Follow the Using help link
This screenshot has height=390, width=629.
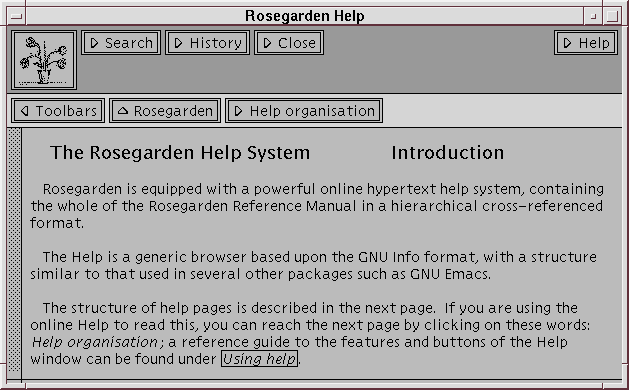coord(260,359)
